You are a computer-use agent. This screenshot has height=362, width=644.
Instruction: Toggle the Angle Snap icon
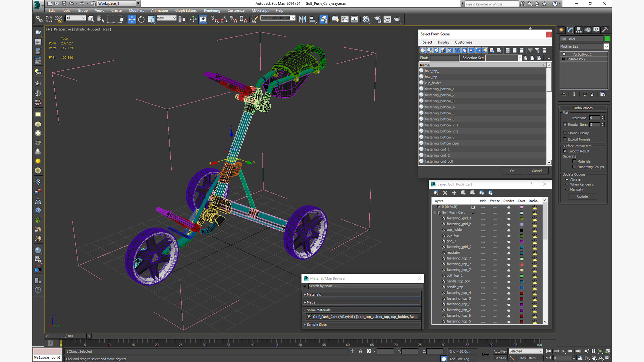(224, 19)
